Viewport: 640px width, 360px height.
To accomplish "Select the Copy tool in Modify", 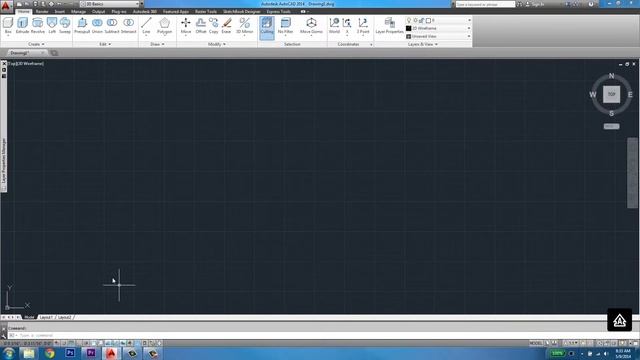I will (x=213, y=25).
